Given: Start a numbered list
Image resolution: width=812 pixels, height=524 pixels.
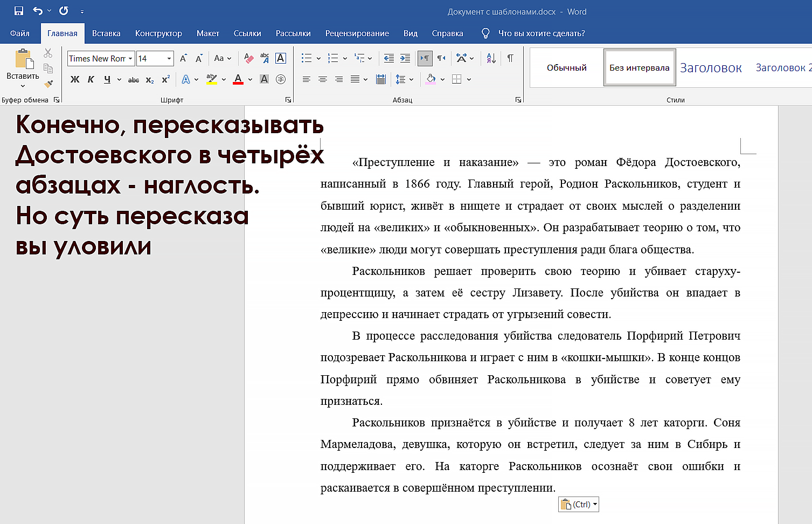Looking at the screenshot, I should click(x=333, y=58).
